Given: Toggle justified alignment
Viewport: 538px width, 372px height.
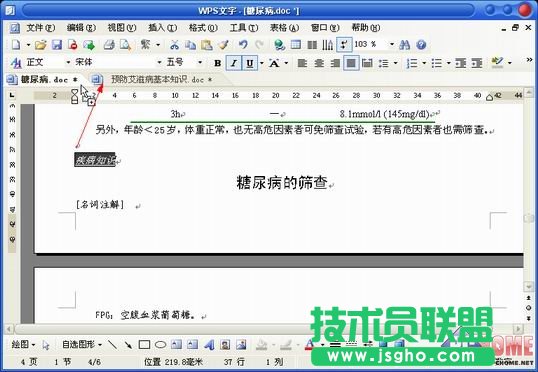Looking at the screenshot, I should 351,63.
